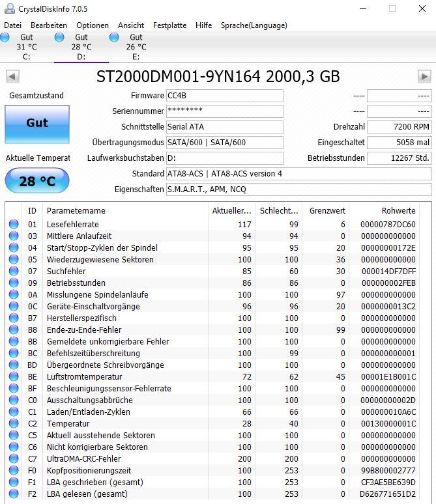
Task: Select the drive D: tab
Action: (x=81, y=47)
